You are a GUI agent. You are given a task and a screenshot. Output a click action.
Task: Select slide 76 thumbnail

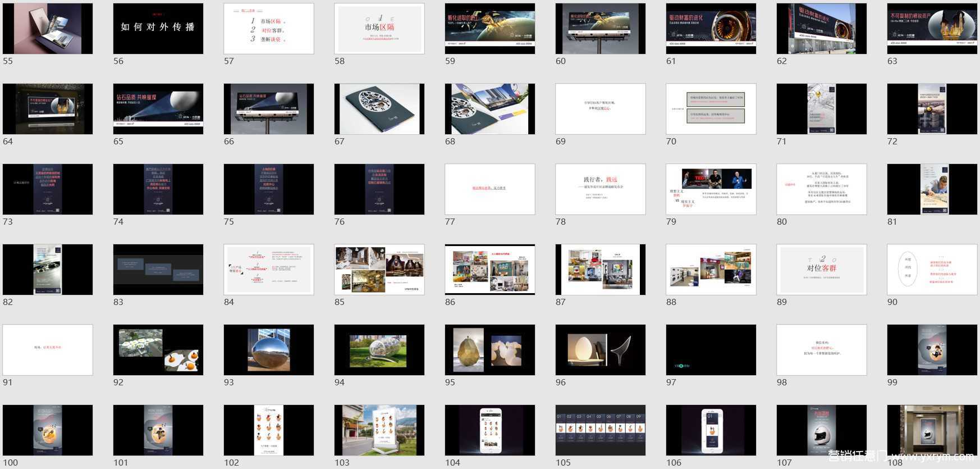[379, 189]
